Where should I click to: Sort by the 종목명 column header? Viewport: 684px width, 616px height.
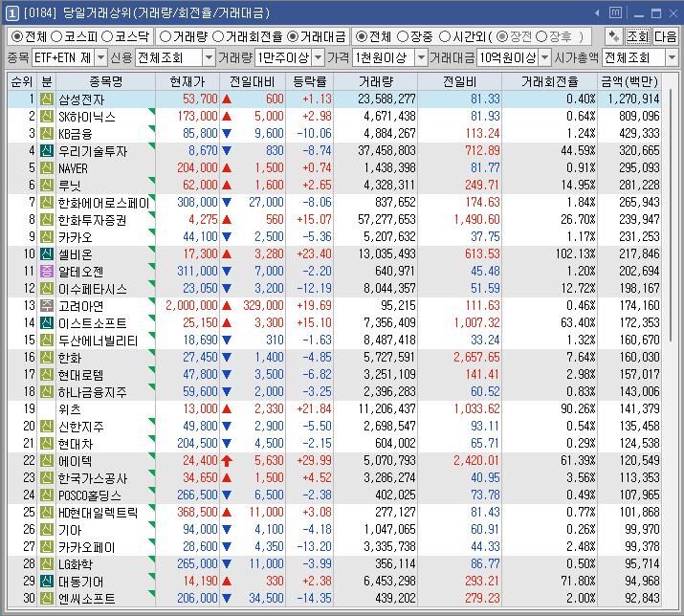(105, 81)
